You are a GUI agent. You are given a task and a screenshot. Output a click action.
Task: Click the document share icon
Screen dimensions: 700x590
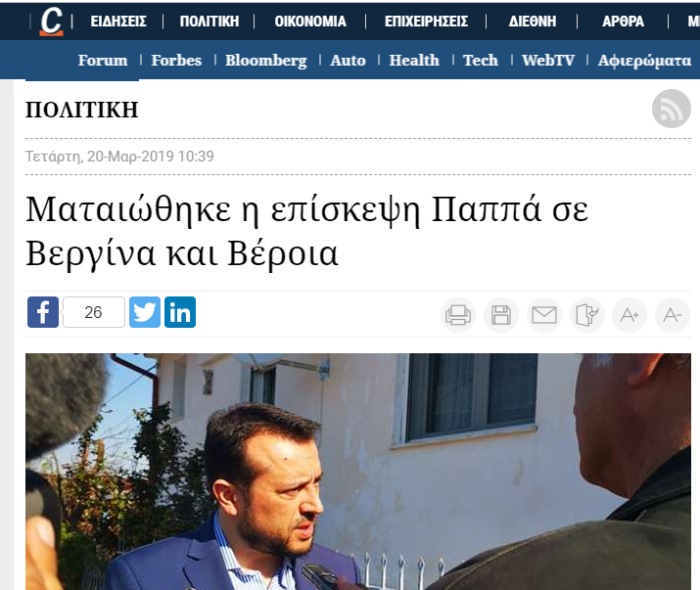(x=586, y=315)
